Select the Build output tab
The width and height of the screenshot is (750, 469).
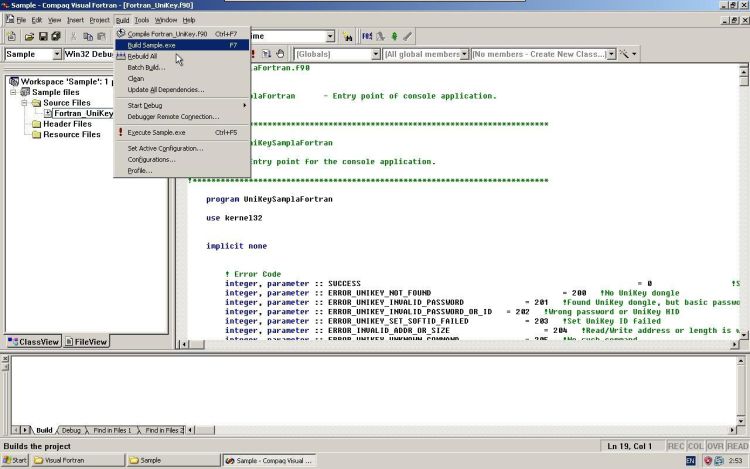coord(44,430)
